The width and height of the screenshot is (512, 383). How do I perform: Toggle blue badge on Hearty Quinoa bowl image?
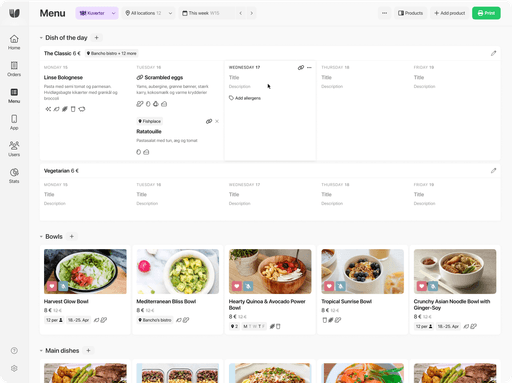pos(248,286)
